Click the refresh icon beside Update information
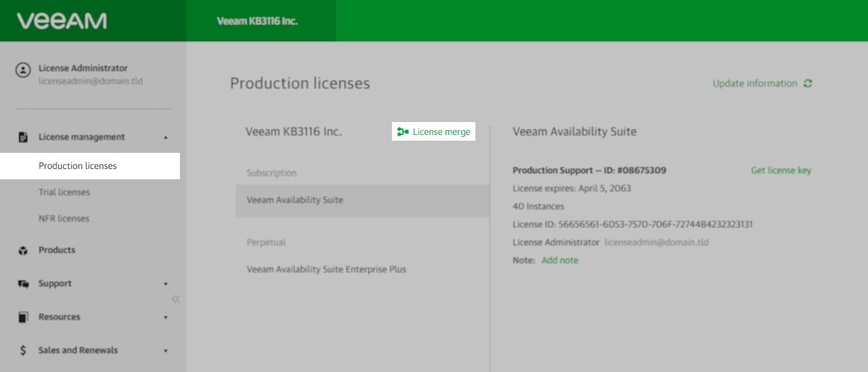The width and height of the screenshot is (868, 372). point(808,84)
